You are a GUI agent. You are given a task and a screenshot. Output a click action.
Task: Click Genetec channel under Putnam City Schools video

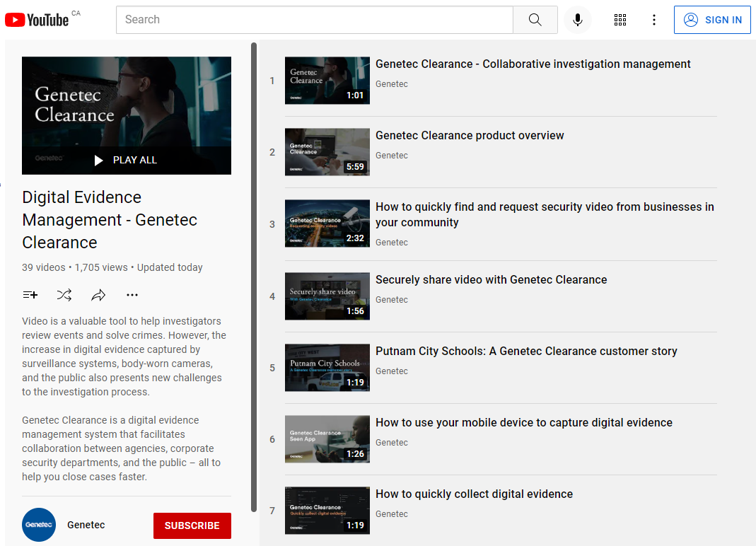(392, 371)
